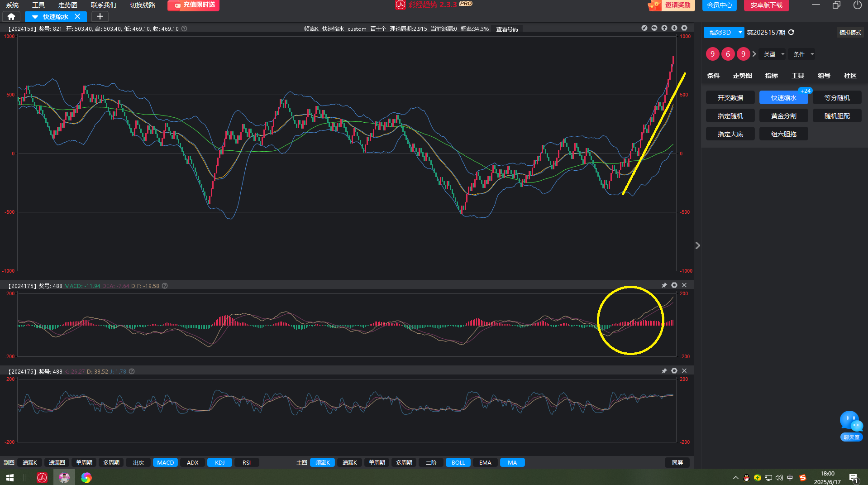
Task: Add a new tab with plus icon
Action: [x=100, y=17]
